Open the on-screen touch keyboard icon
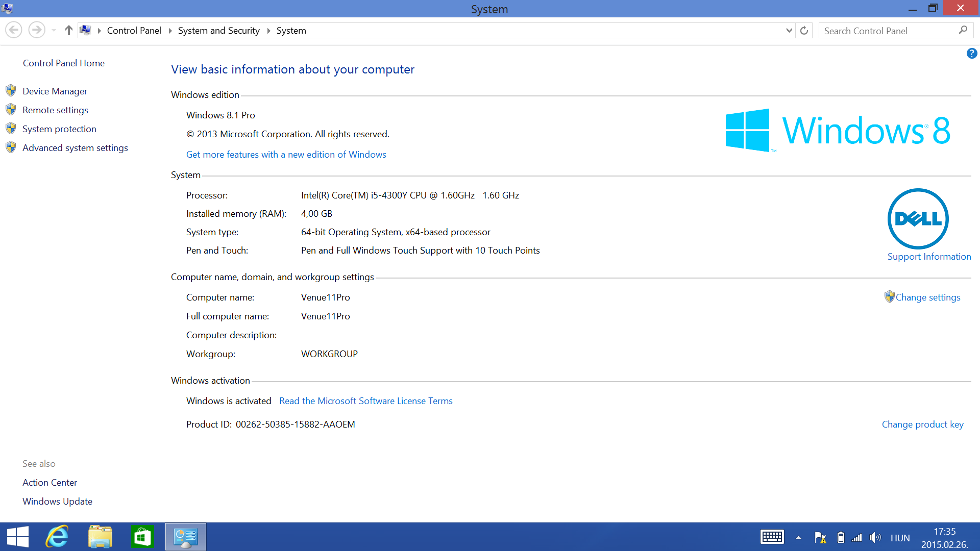Viewport: 980px width, 551px height. pyautogui.click(x=772, y=537)
